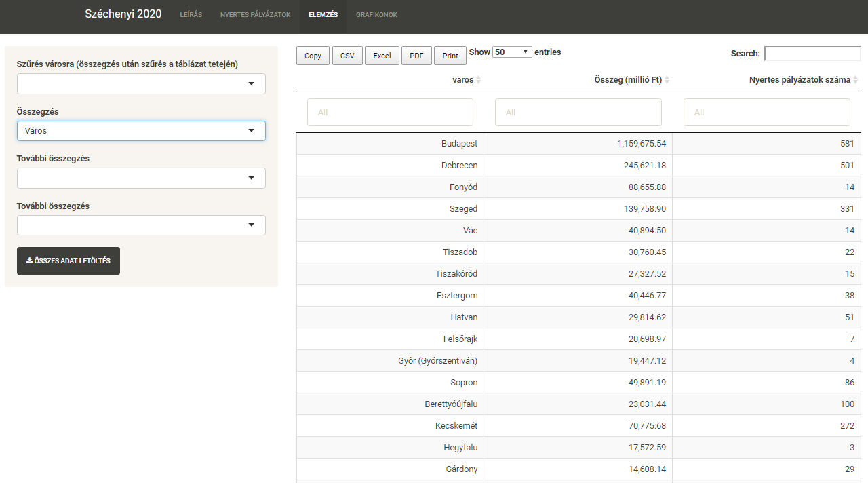868x483 pixels.
Task: Open the first További összegzés dropdown
Action: tap(141, 178)
